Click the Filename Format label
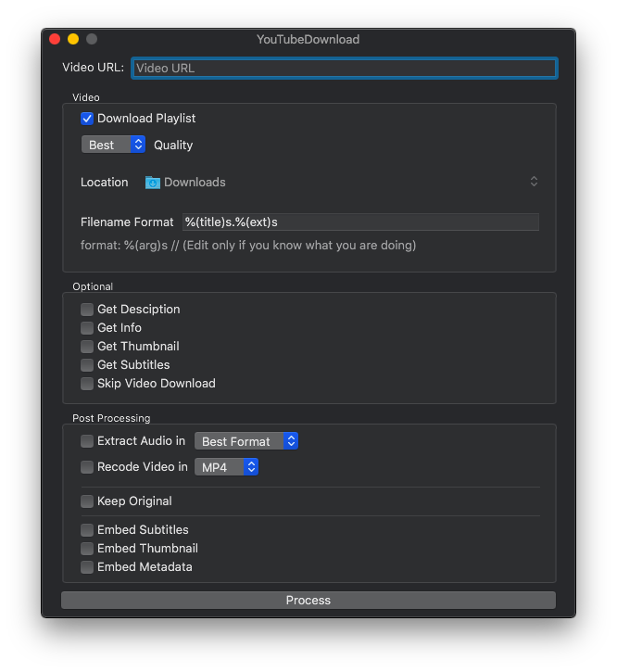The image size is (617, 672). (127, 222)
